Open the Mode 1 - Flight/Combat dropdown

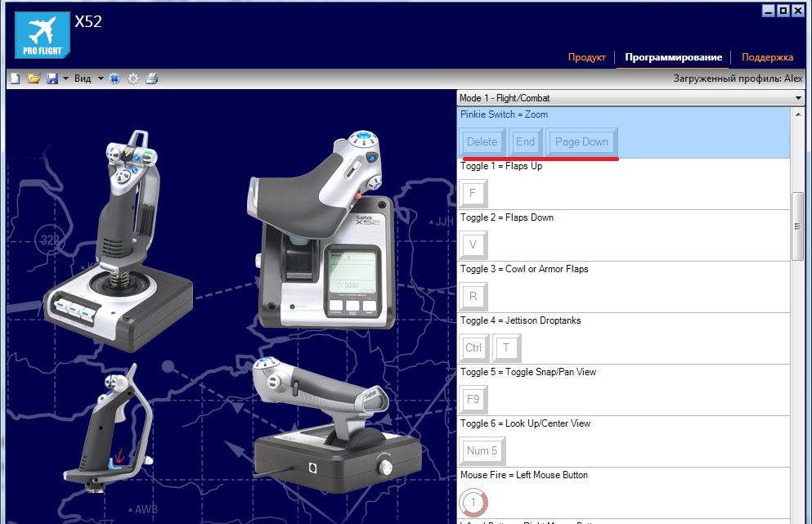(x=630, y=98)
